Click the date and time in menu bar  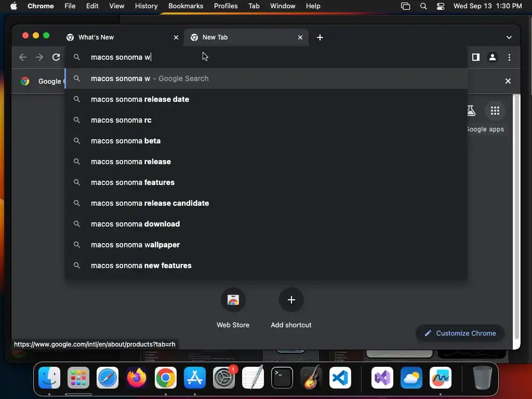point(487,6)
